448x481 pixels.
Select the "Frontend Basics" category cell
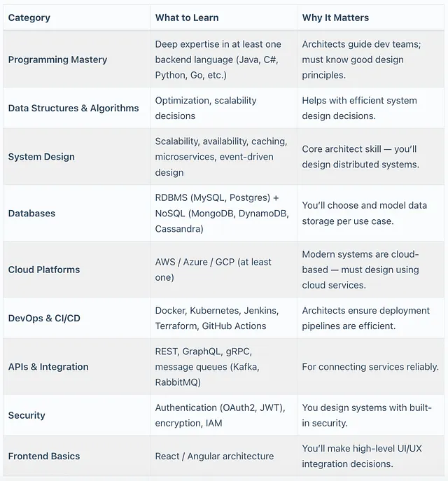click(x=44, y=456)
